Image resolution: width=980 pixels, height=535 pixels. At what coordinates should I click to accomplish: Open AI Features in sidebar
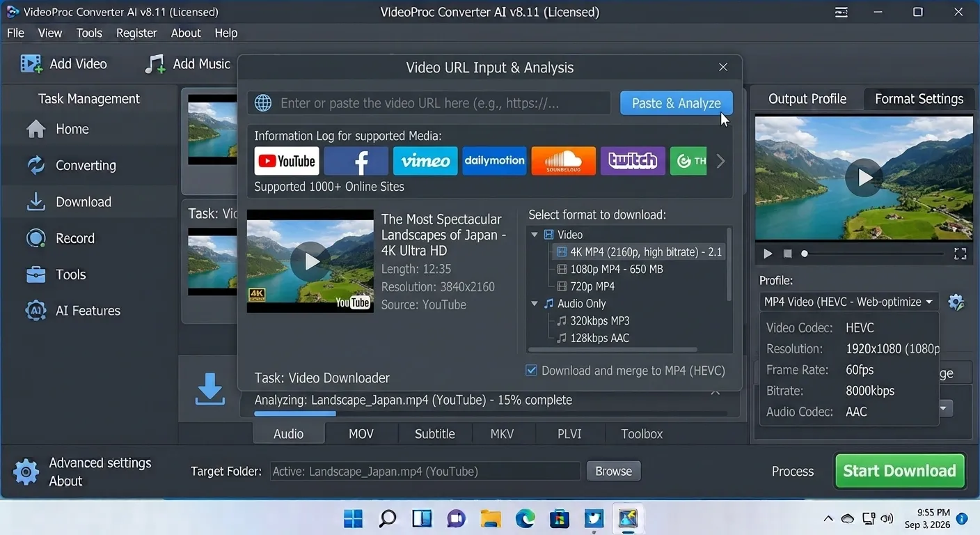point(89,310)
